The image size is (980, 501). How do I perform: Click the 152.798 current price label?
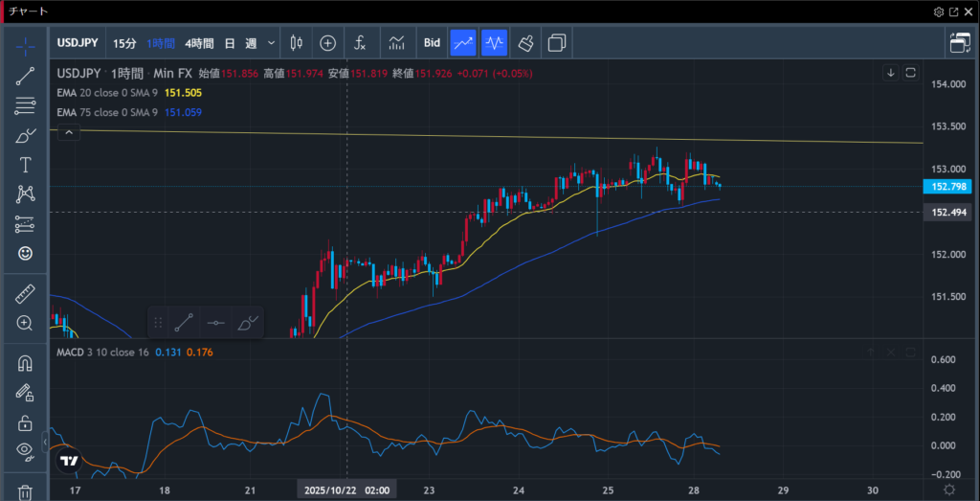pos(943,187)
